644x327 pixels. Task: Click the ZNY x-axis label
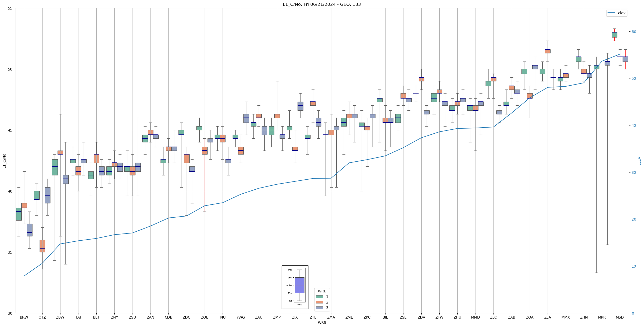(114, 317)
